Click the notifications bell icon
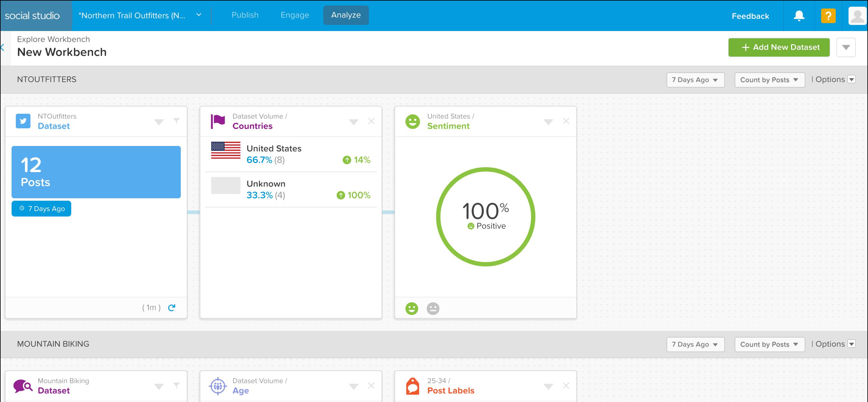Image resolution: width=868 pixels, height=402 pixels. [799, 16]
